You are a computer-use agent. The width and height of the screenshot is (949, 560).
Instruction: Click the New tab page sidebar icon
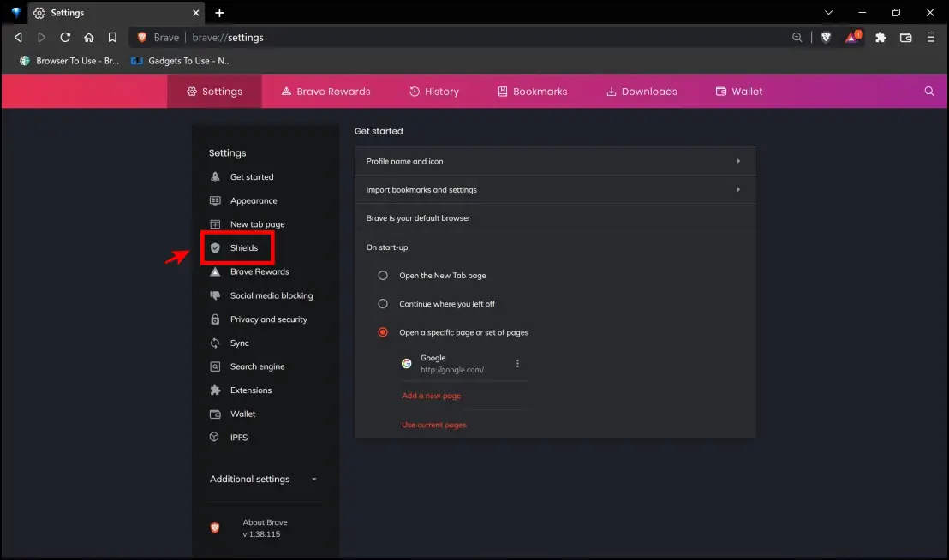click(215, 223)
